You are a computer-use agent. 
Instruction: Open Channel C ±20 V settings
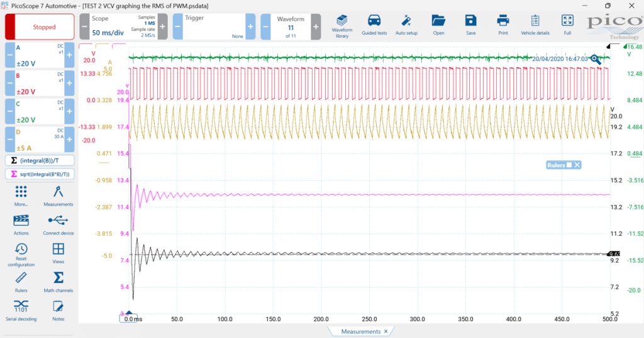40,112
